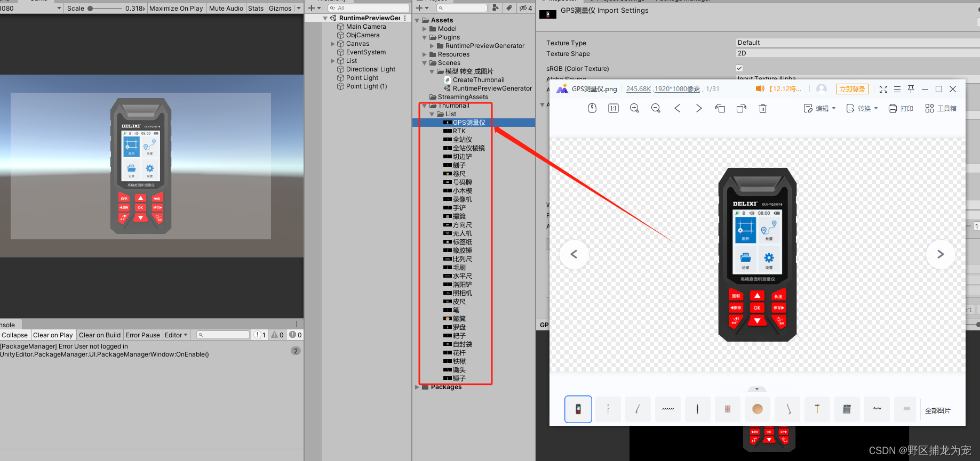980x461 pixels.
Task: Click the mouse-mode icon in image viewer toolbar
Action: (x=592, y=108)
